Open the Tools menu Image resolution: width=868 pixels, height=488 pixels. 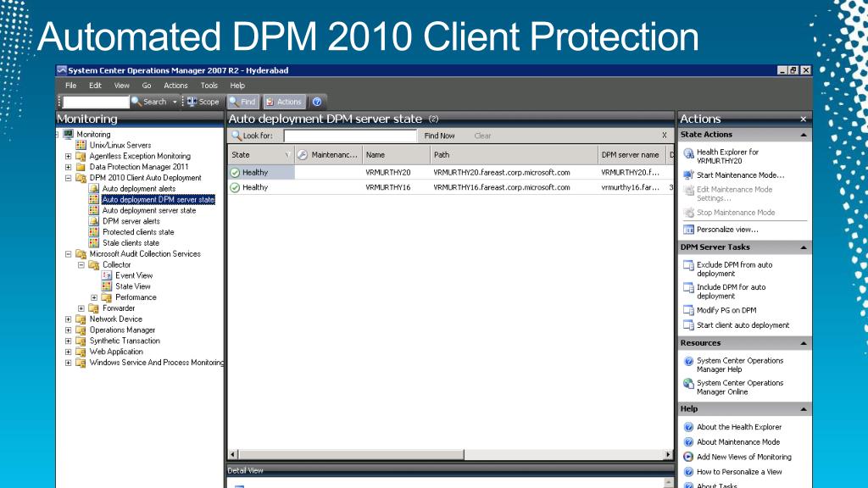click(209, 86)
